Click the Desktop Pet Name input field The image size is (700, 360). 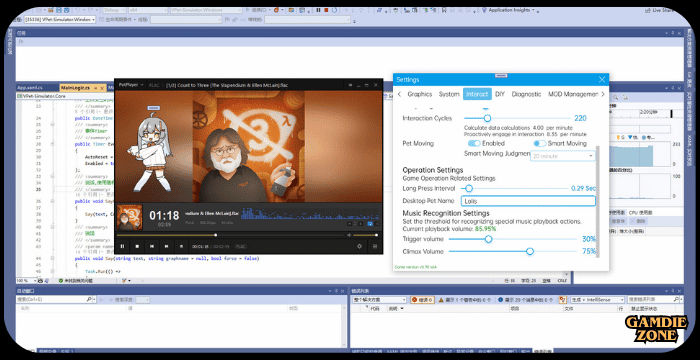click(527, 201)
